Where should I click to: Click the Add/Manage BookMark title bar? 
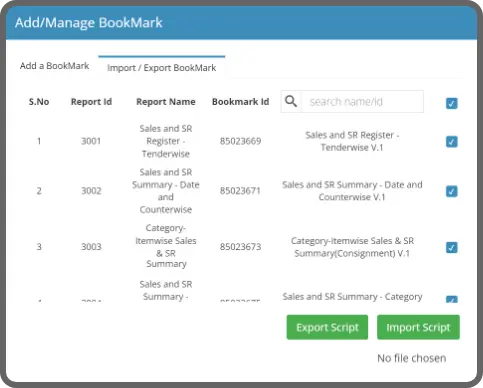click(x=241, y=23)
